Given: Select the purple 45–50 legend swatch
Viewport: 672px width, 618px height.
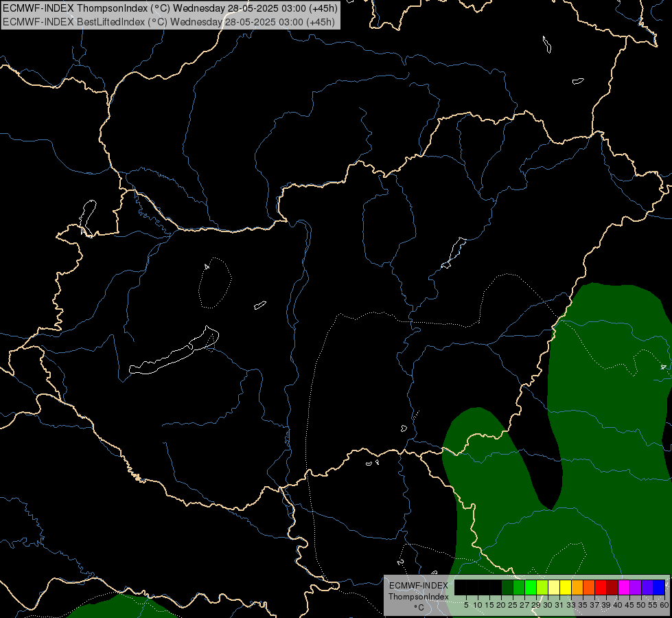Looking at the screenshot, I should point(636,587).
